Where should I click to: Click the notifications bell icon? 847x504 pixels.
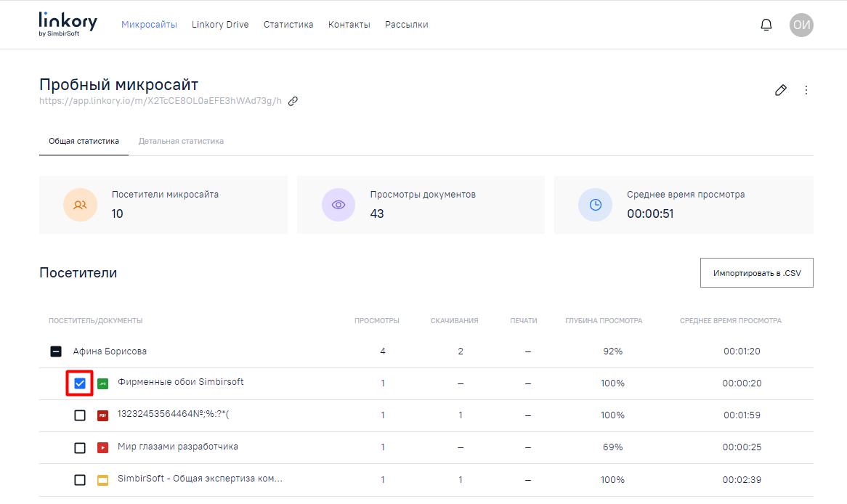coord(766,25)
